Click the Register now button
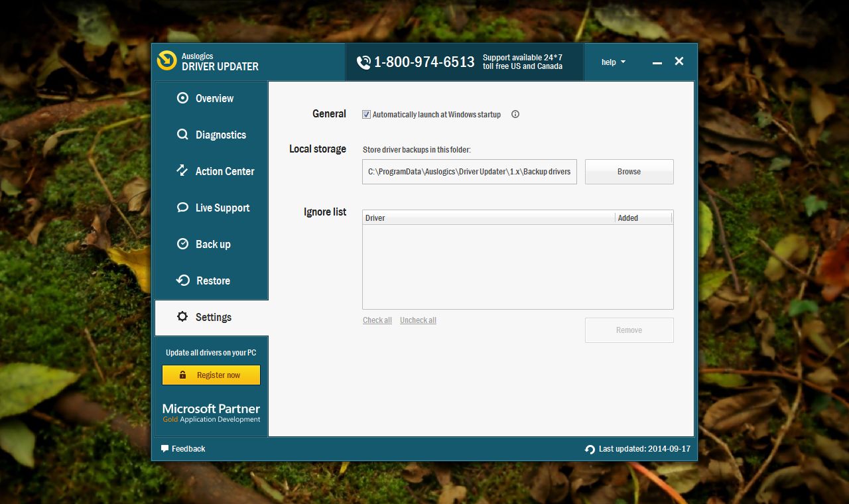This screenshot has height=504, width=849. (211, 375)
